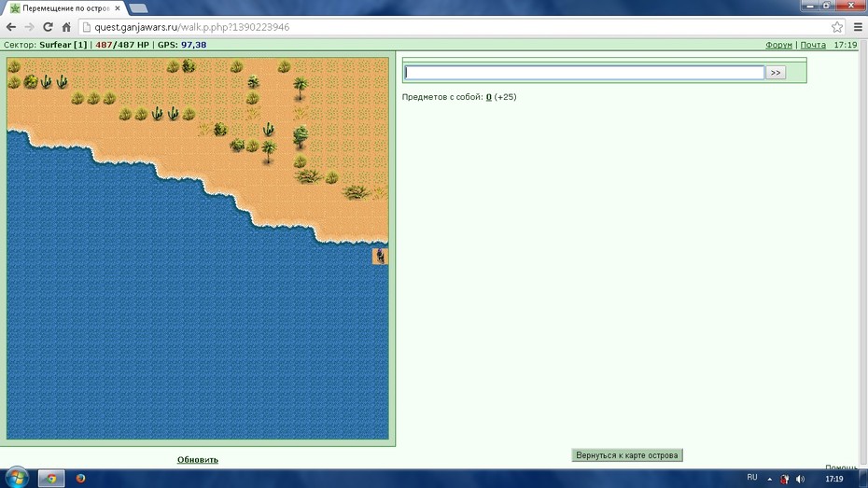The width and height of the screenshot is (868, 488).
Task: Switch the RU language indicator
Action: pos(751,478)
